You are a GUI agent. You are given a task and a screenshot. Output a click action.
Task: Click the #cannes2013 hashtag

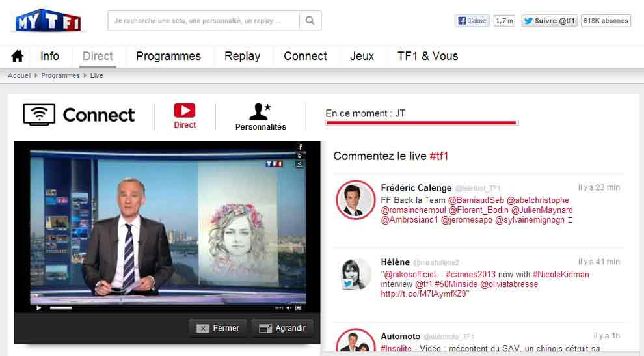471,274
